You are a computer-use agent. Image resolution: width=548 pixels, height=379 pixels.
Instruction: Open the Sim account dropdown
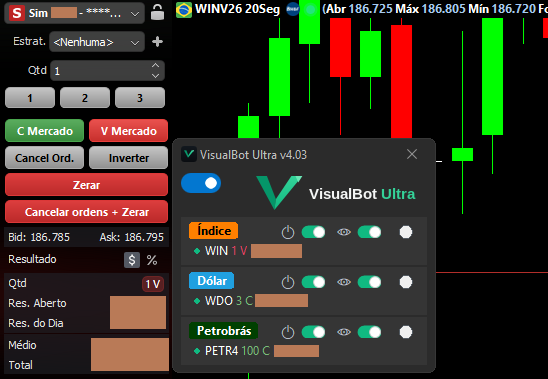point(74,13)
